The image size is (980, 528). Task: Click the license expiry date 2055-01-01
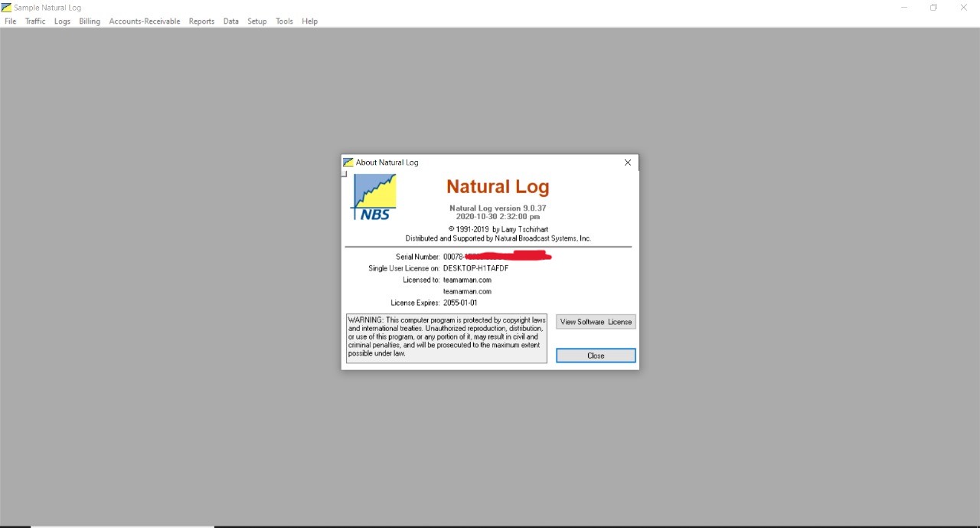(460, 303)
